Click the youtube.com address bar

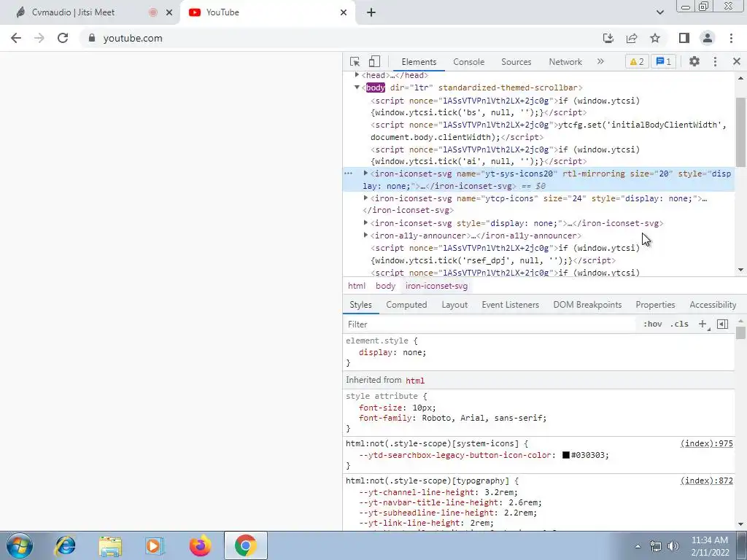133,38
